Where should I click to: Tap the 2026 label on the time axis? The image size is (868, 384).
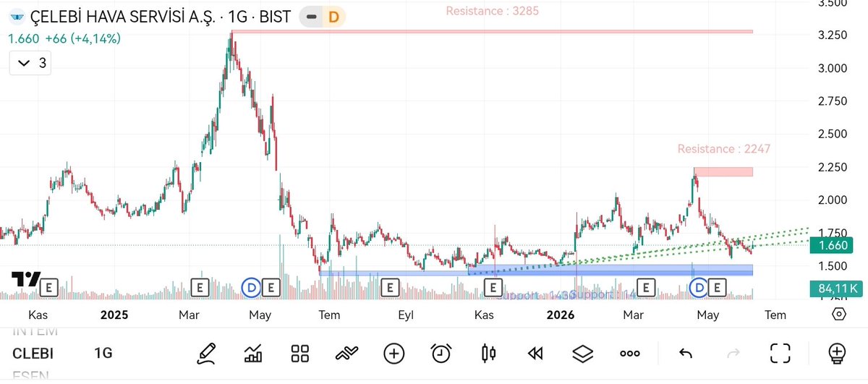tap(561, 315)
